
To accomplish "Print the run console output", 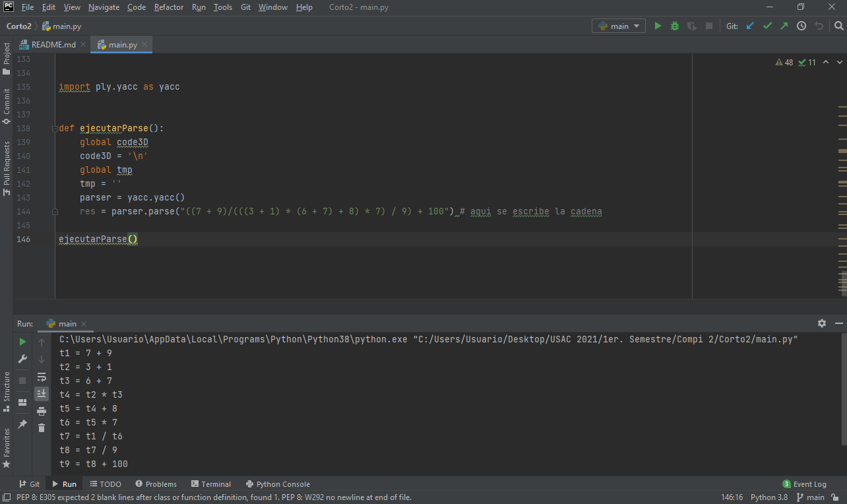I will click(41, 410).
